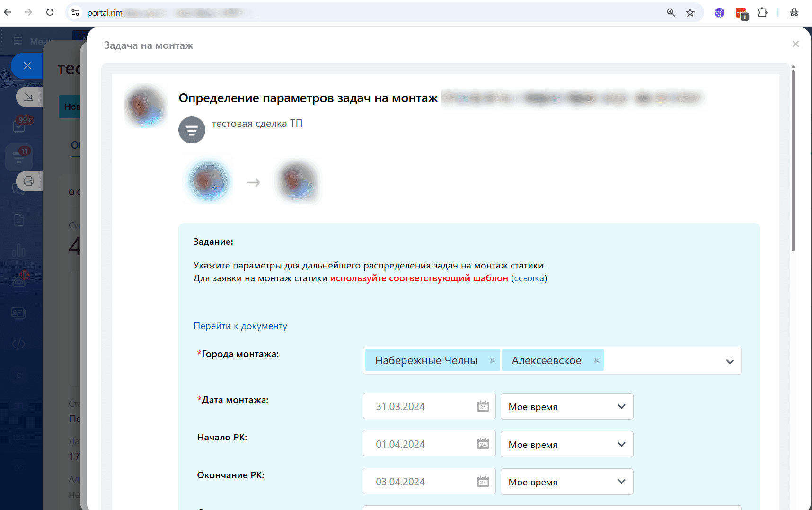Click the collapse arrow icon on slider panel

(x=29, y=97)
